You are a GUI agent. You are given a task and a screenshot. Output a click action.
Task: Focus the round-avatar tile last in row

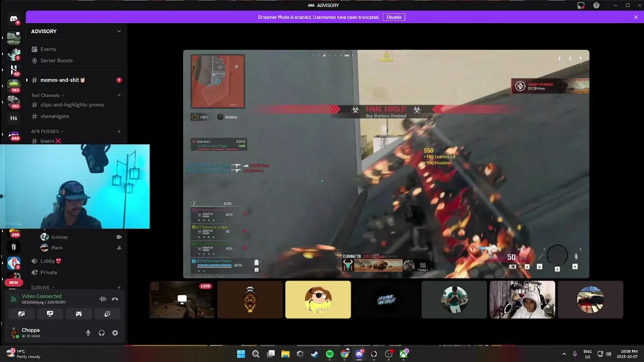click(590, 300)
